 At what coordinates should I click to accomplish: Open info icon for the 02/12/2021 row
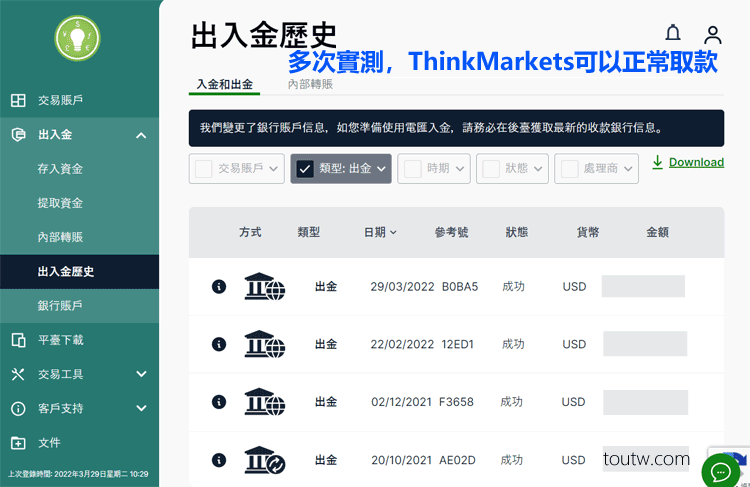tap(219, 402)
